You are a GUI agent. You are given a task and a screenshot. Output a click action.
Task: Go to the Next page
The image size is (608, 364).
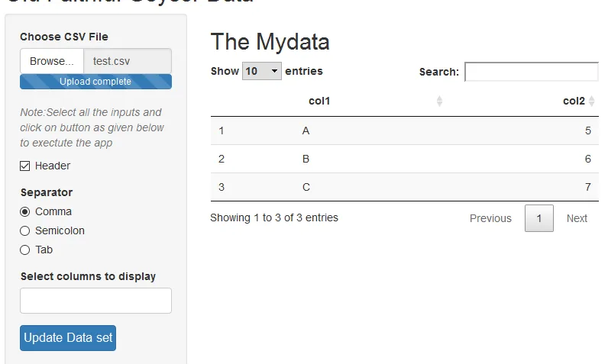pos(577,218)
